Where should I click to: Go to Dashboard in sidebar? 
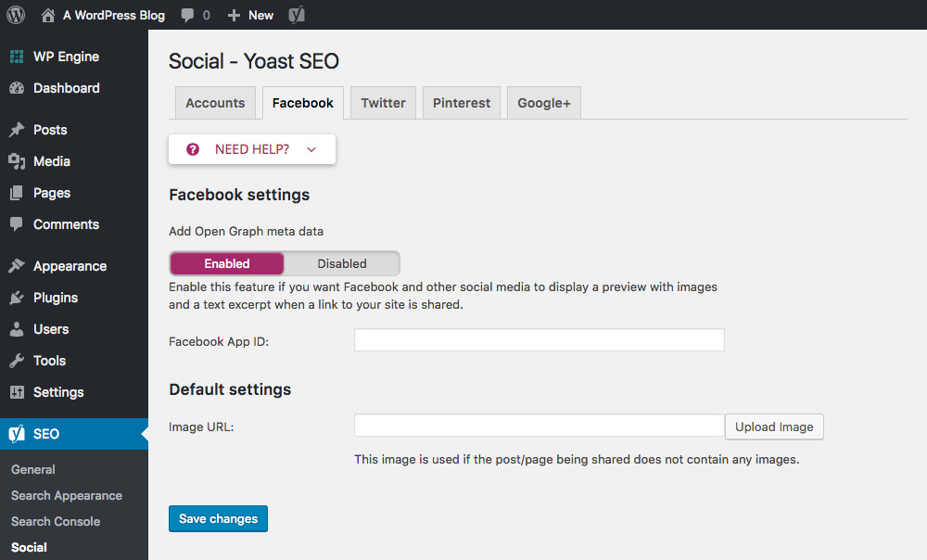click(x=66, y=88)
